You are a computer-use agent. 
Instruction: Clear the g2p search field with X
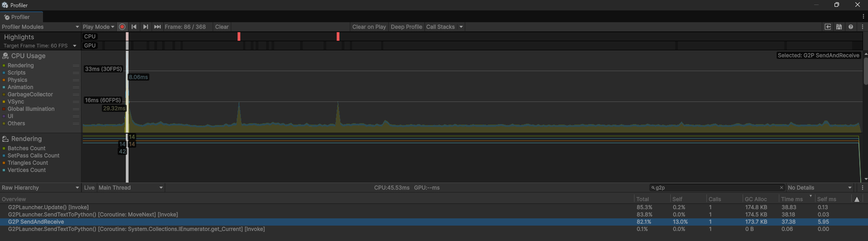coord(781,188)
